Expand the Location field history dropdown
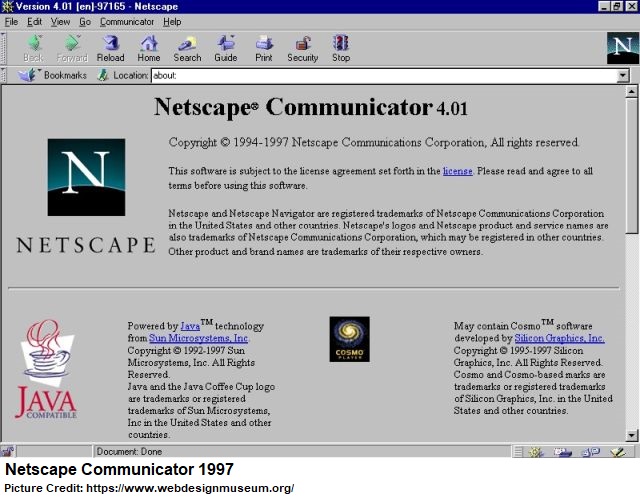640x503 pixels. (623, 76)
